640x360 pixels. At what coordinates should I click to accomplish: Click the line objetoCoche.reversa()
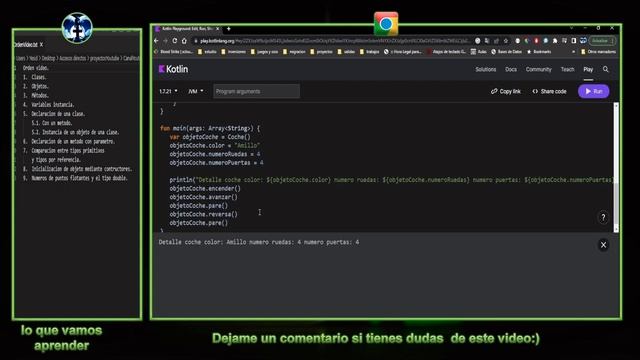[203, 214]
